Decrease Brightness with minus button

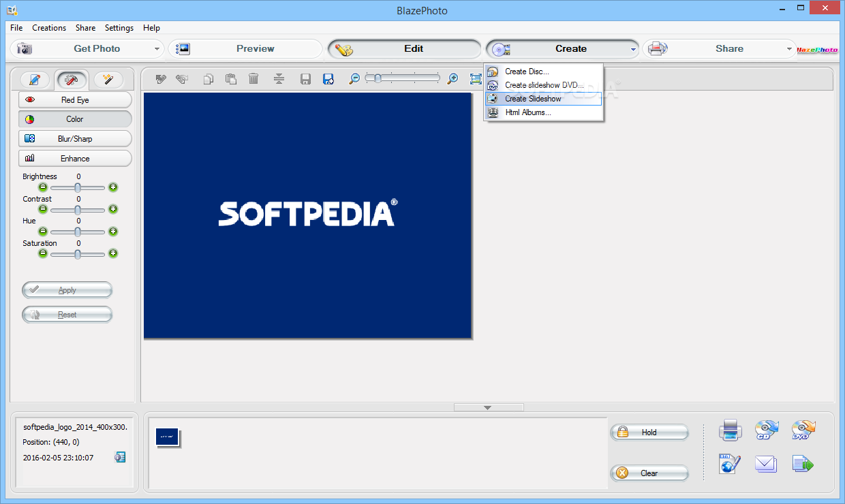(43, 187)
